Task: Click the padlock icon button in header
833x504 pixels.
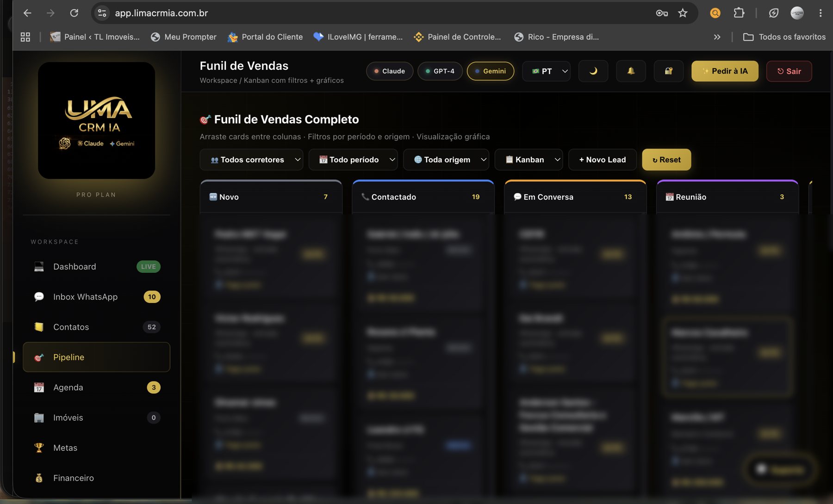Action: [669, 71]
